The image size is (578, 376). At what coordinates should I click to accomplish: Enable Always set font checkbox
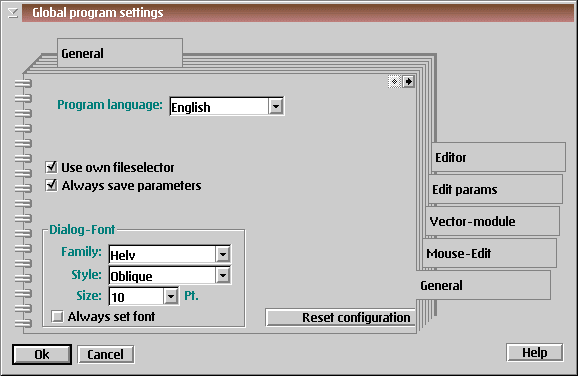coord(57,316)
